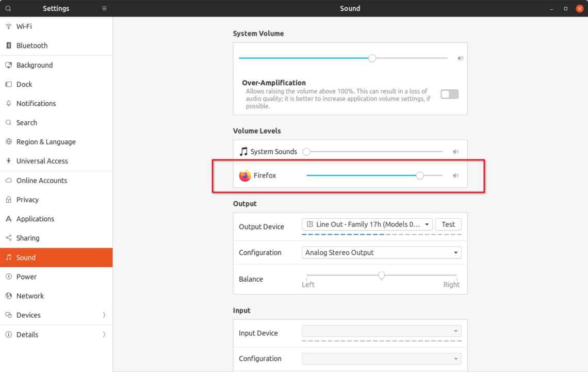Screen dimensions: 588x372
Task: Click the System Sounds volume slider handle
Action: [306, 152]
